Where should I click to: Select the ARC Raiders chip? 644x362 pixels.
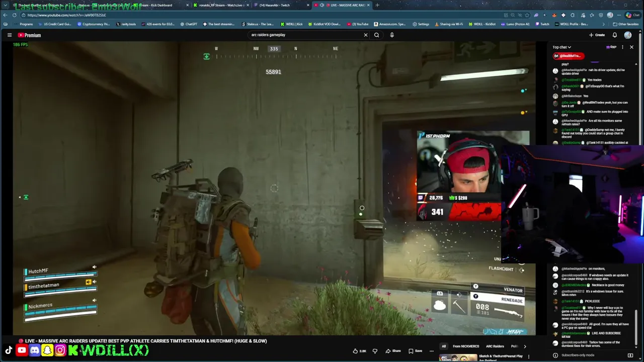pyautogui.click(x=495, y=346)
